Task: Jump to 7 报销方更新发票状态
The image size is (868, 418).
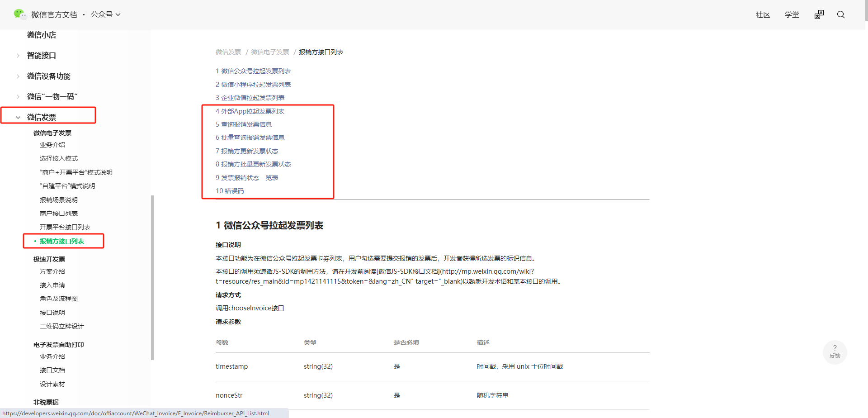Action: [x=247, y=151]
